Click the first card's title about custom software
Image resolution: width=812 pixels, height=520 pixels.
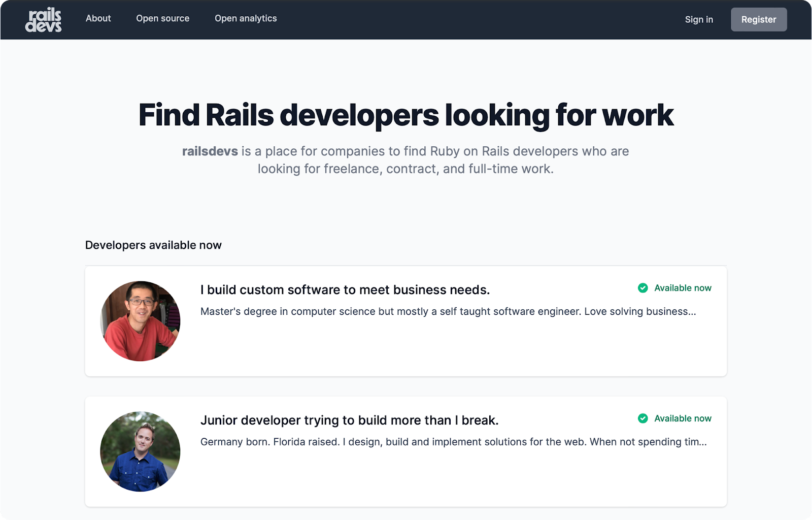click(346, 289)
